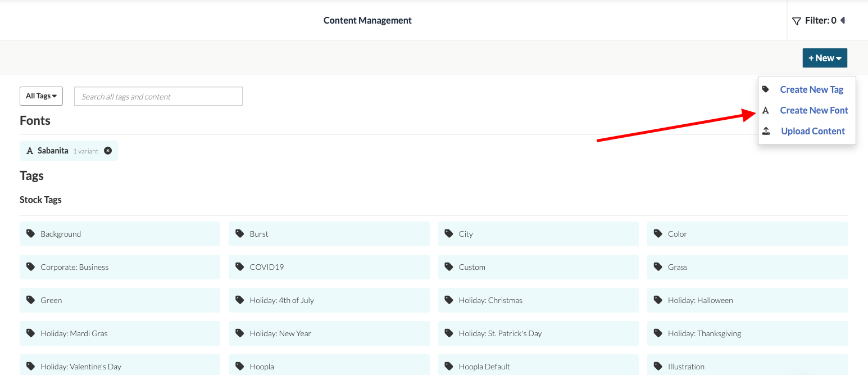This screenshot has height=375, width=868.
Task: Open the Holiday: Mardi Gras tag
Action: coord(120,333)
